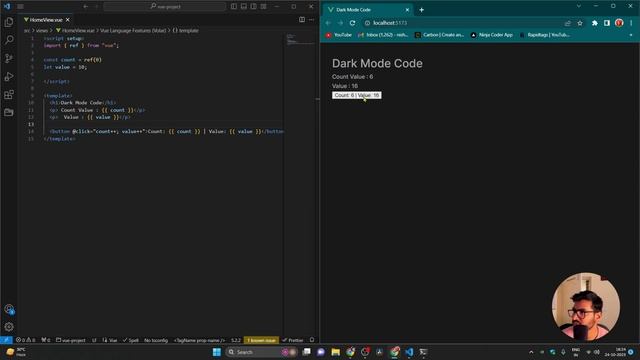Open the VS Code Explorer view
Viewport: 640px width, 360px height.
pyautogui.click(x=9, y=22)
